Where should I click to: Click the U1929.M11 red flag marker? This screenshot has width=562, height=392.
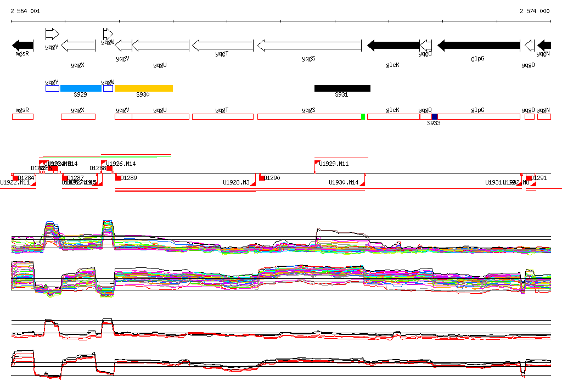(317, 163)
